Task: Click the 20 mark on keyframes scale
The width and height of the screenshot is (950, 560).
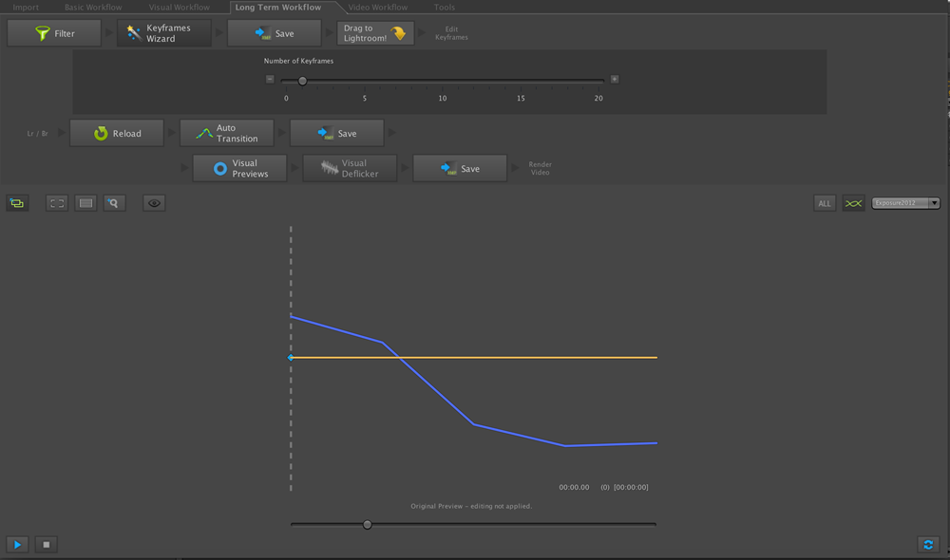Action: (598, 98)
